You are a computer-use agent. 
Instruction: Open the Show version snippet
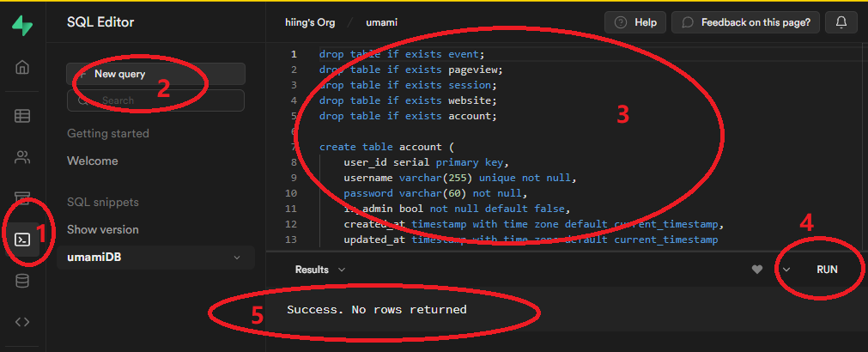(103, 229)
